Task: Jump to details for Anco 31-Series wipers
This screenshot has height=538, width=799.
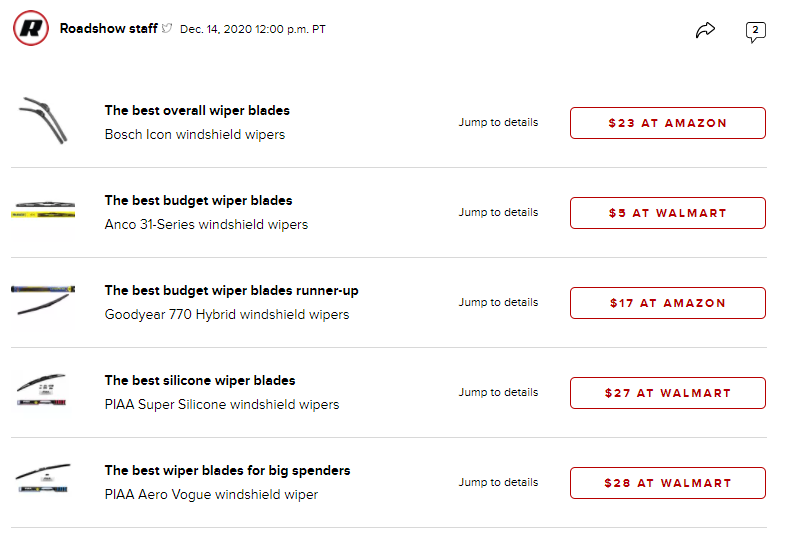Action: click(x=498, y=213)
